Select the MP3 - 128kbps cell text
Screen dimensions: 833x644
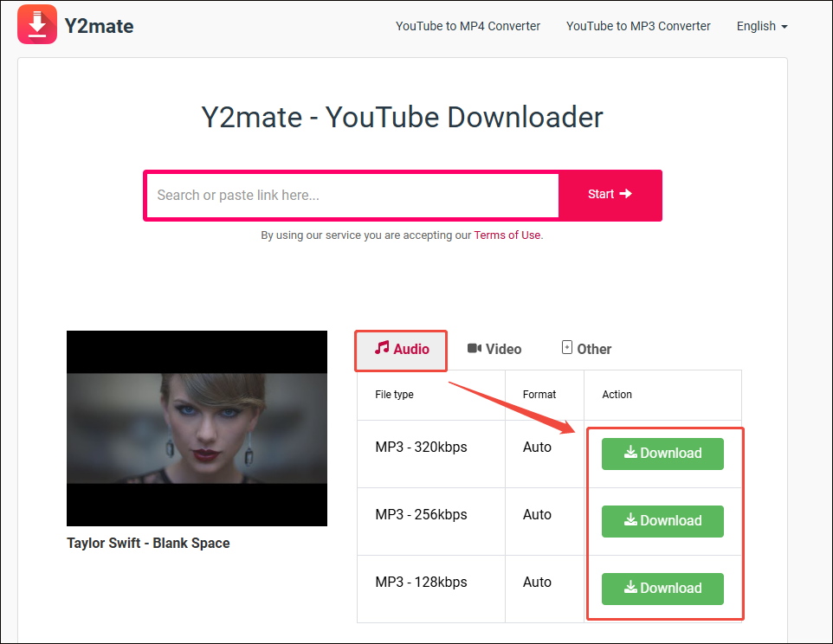click(x=421, y=582)
